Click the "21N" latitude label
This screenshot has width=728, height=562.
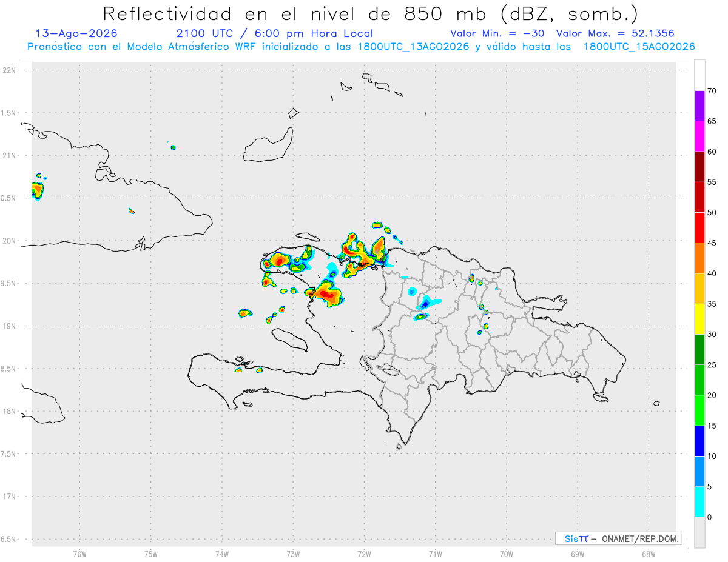(10, 155)
